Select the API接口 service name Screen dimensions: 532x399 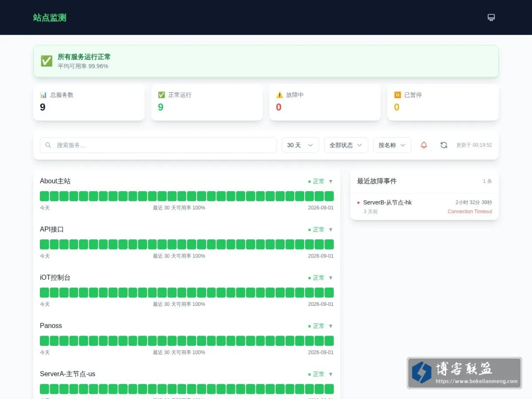coord(52,229)
